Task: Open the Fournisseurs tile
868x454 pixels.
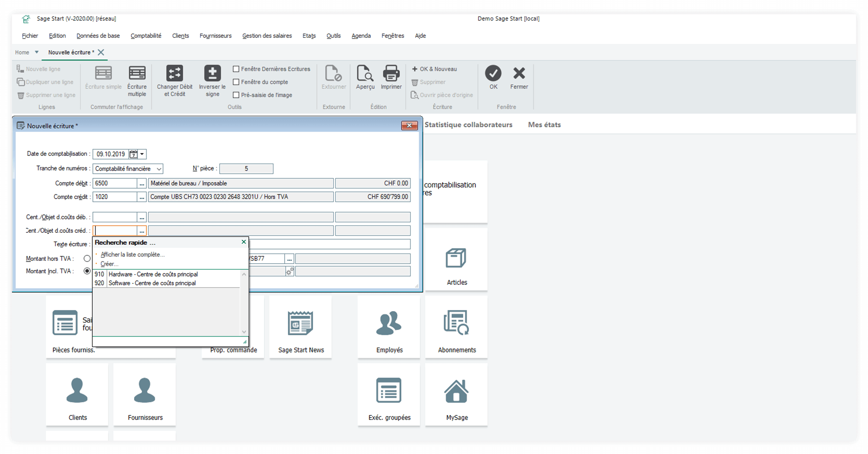Action: pos(145,394)
